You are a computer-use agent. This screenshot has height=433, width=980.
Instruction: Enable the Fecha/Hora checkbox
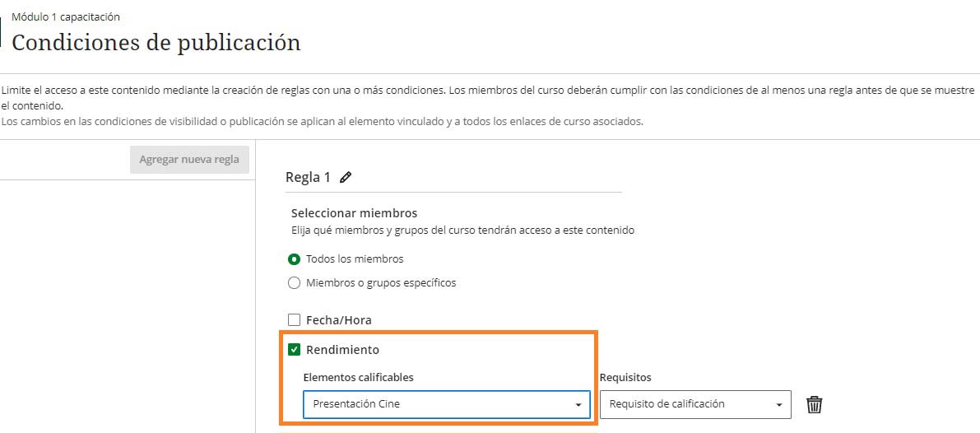[x=295, y=320]
